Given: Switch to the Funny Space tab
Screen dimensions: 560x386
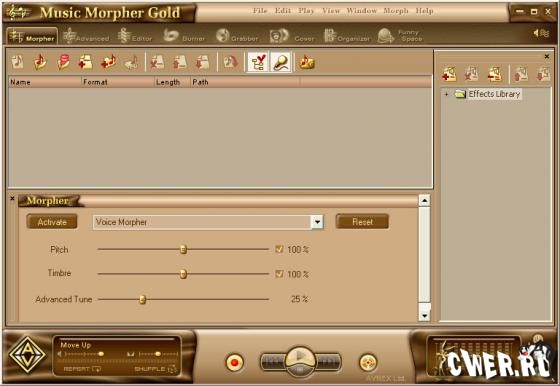Looking at the screenshot, I should tap(400, 36).
